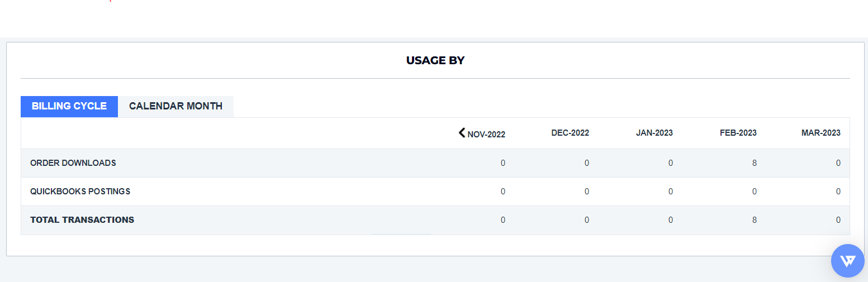868x282 pixels.
Task: Click the DEC-2022 column header
Action: pos(570,133)
